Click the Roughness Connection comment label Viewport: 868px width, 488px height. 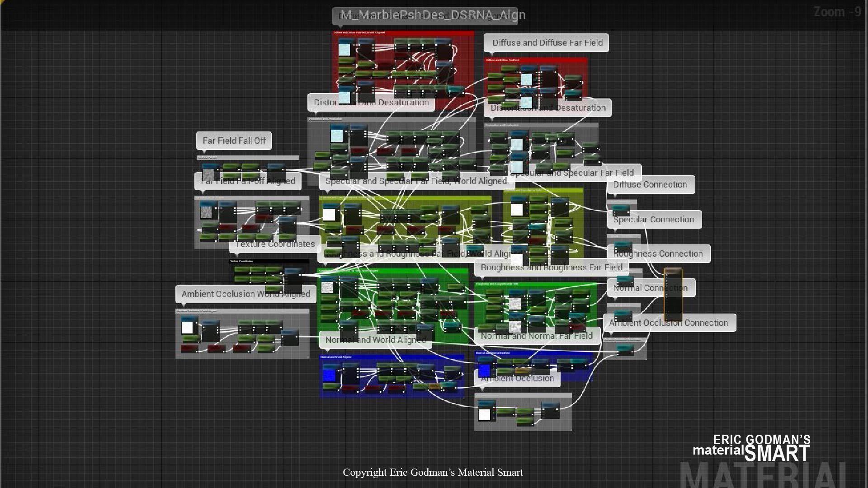coord(658,254)
